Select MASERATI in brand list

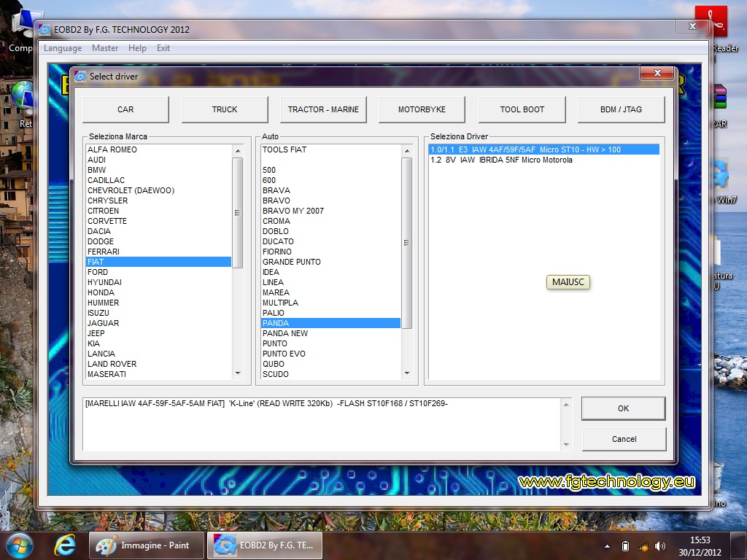158,374
